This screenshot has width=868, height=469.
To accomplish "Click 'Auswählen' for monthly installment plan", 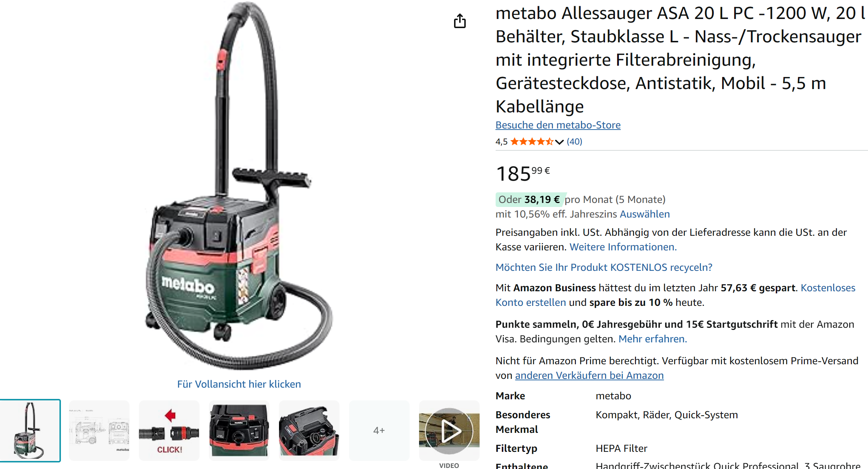I will (645, 214).
